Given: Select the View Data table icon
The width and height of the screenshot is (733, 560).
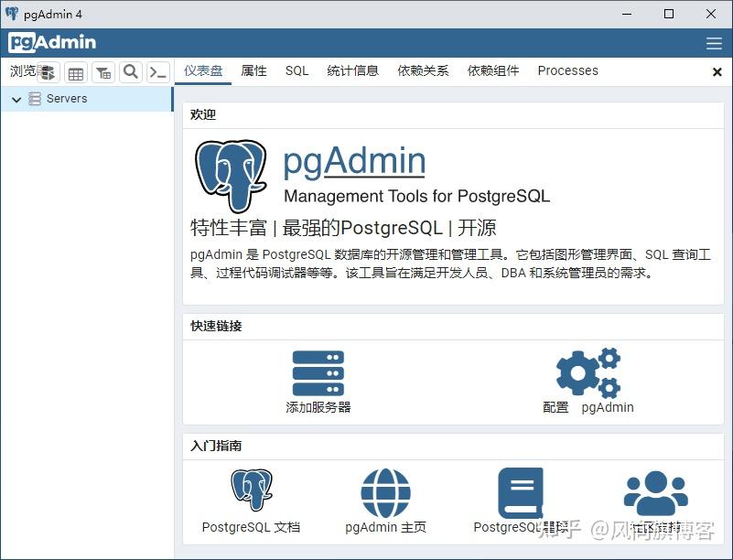Looking at the screenshot, I should point(76,71).
